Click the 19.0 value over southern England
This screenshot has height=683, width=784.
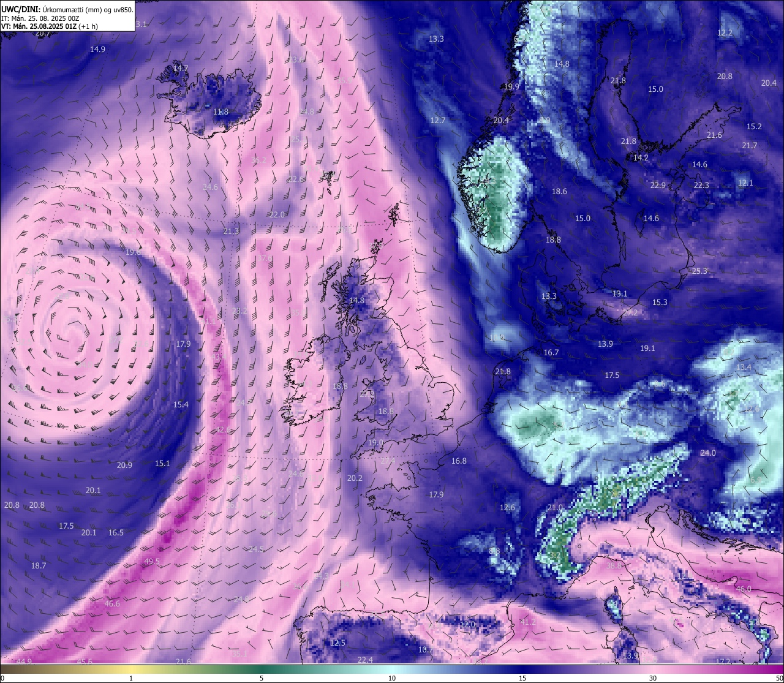coord(375,443)
